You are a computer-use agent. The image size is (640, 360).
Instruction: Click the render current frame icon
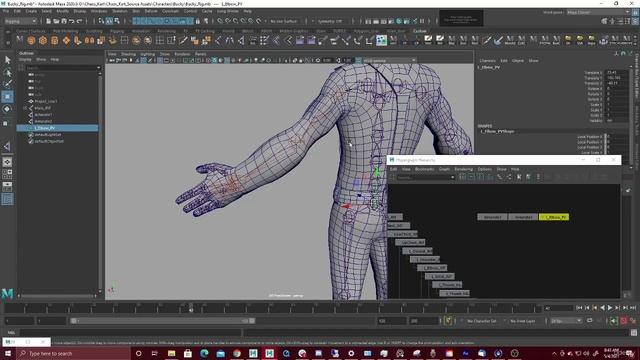(x=376, y=21)
